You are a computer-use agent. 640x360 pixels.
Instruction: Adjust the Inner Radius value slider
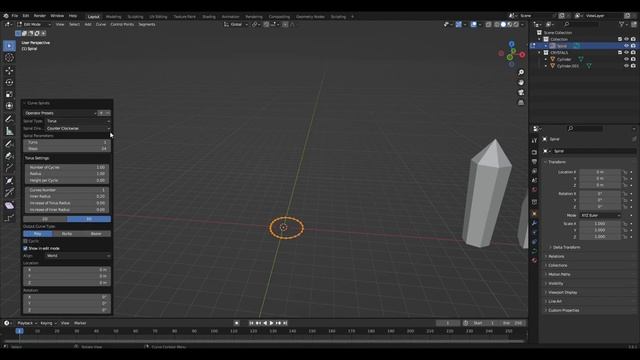[x=67, y=196]
